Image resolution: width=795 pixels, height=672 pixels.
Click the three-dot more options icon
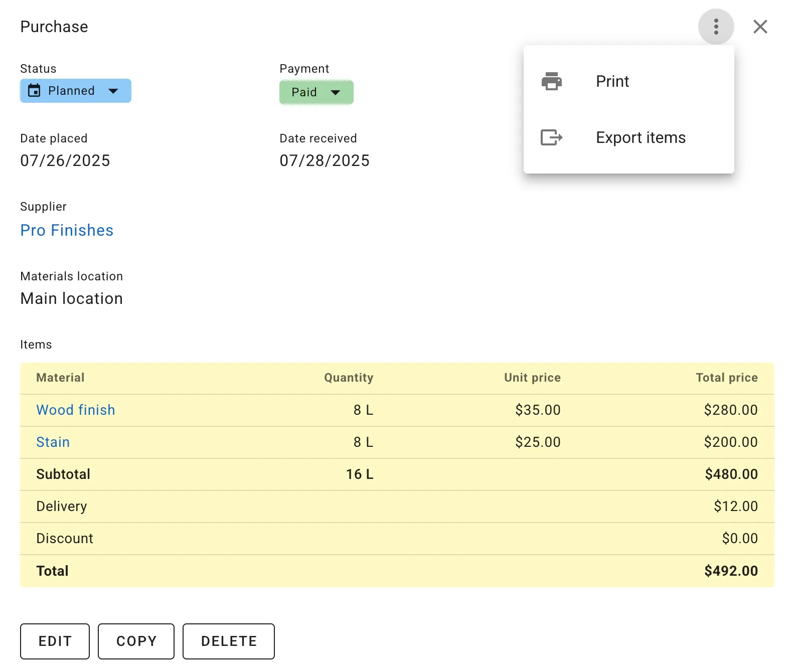click(x=716, y=27)
